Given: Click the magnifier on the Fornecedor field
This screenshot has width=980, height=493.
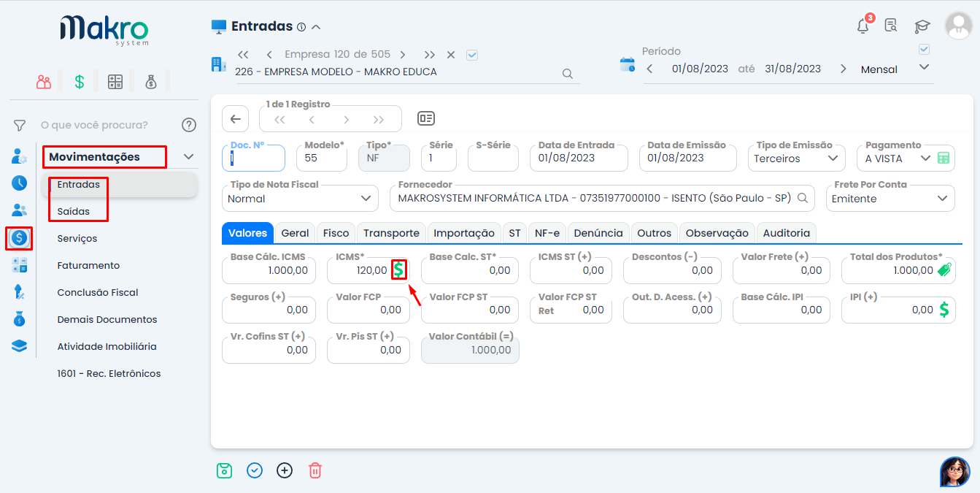Looking at the screenshot, I should point(803,197).
